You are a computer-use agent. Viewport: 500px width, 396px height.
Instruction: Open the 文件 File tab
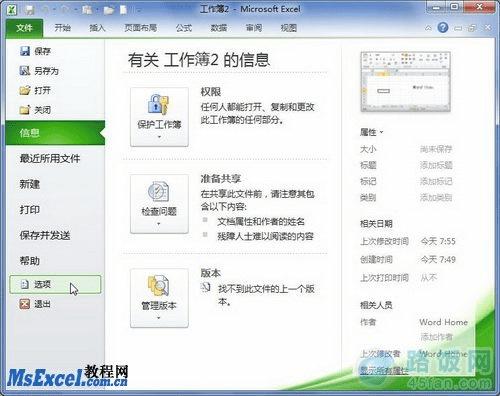(24, 28)
